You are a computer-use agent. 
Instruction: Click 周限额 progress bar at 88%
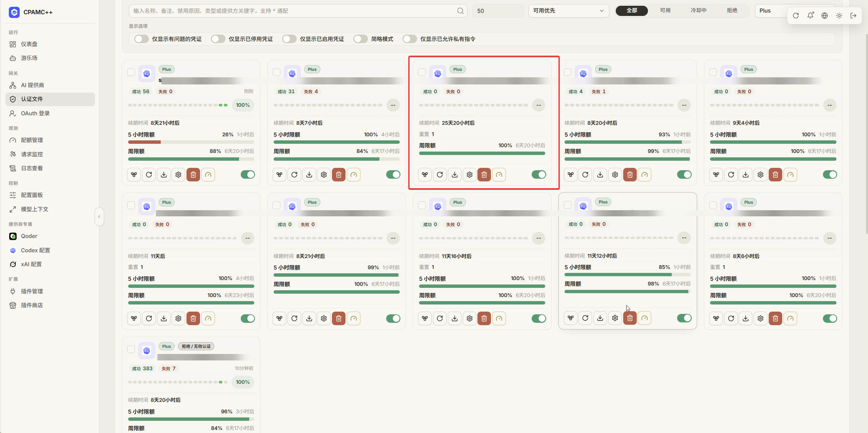[x=191, y=159]
